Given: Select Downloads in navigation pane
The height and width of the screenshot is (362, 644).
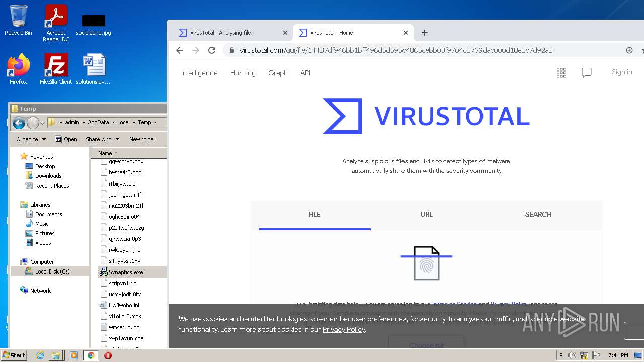Looking at the screenshot, I should point(44,176).
